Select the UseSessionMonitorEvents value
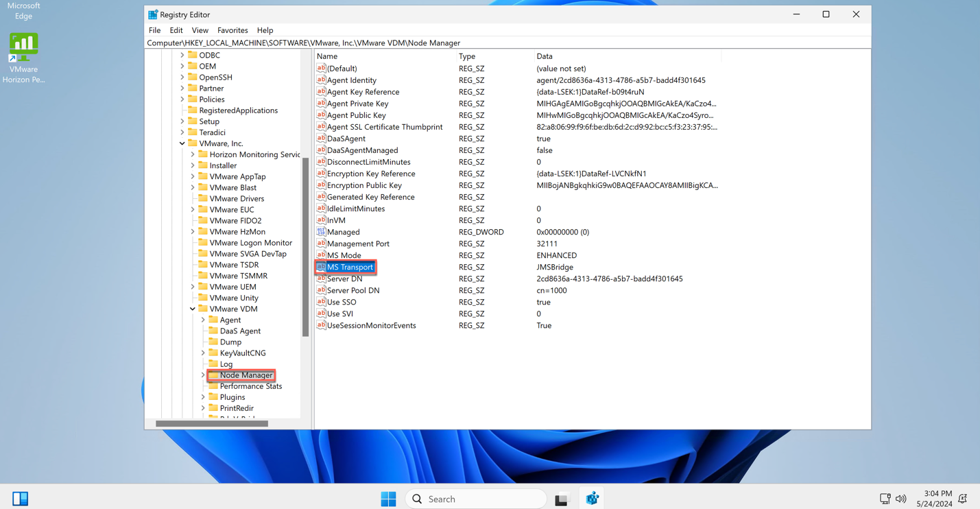 click(x=371, y=325)
